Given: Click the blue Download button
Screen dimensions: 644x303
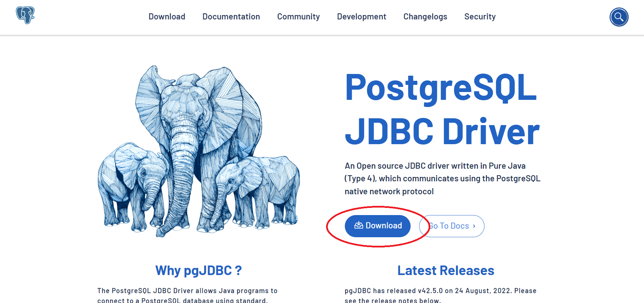Looking at the screenshot, I should tap(378, 226).
